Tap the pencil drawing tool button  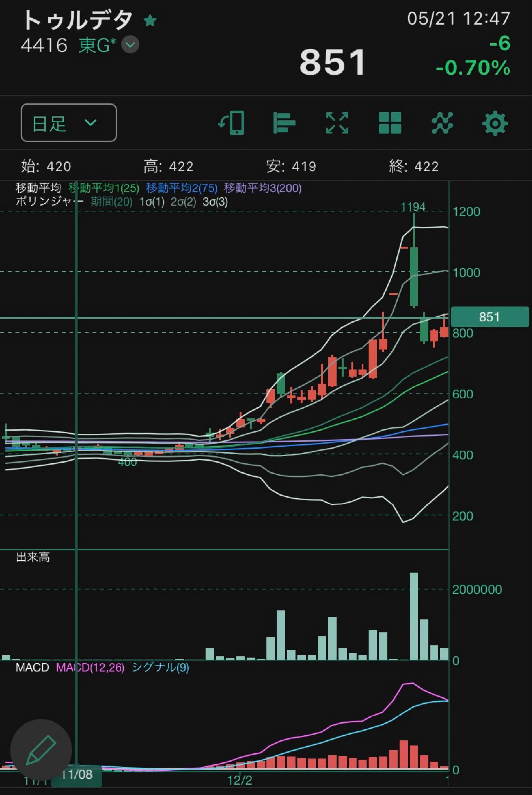pyautogui.click(x=41, y=750)
